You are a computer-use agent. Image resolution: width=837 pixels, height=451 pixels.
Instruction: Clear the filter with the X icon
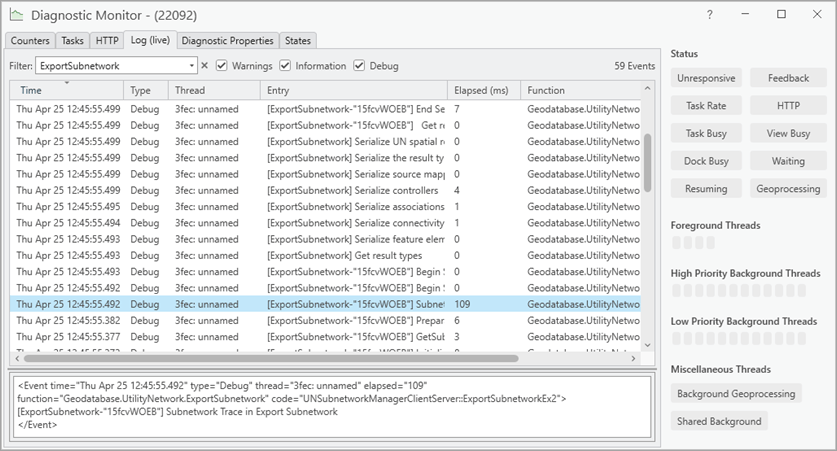point(204,66)
